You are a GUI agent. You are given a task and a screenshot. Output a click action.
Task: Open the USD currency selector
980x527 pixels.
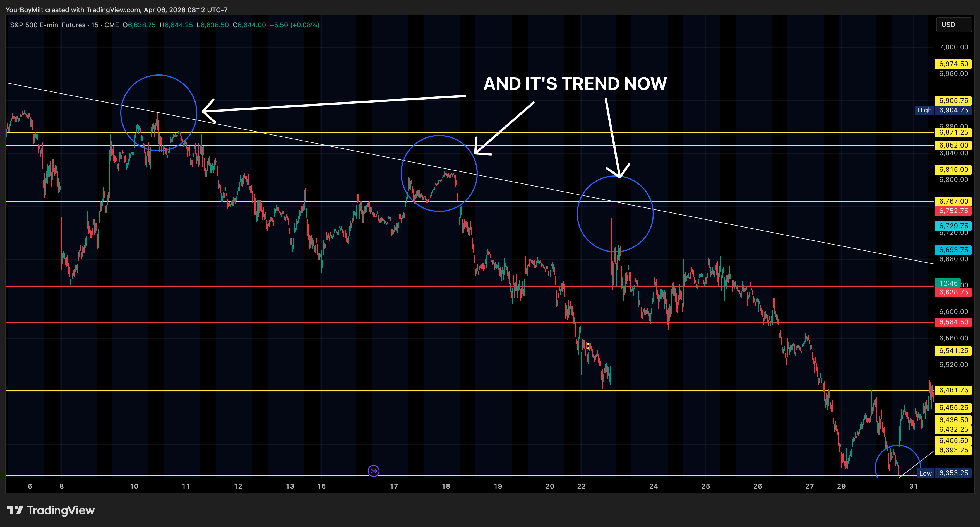tap(953, 25)
